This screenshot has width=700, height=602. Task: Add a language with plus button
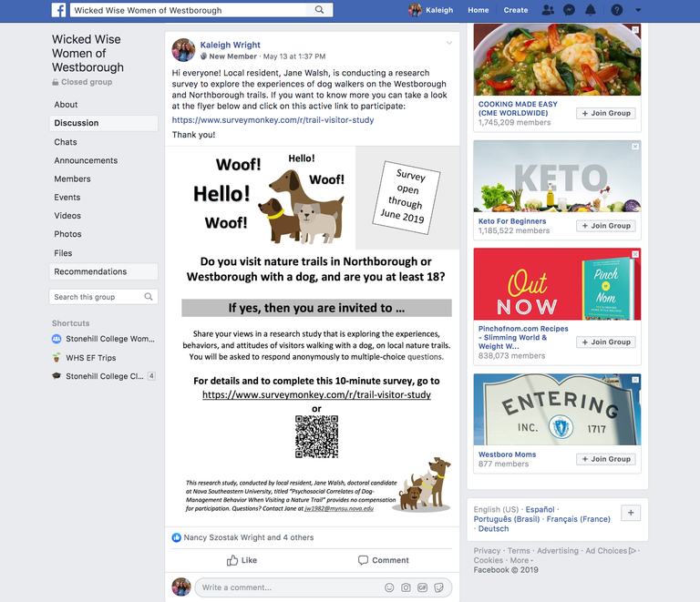tap(631, 513)
